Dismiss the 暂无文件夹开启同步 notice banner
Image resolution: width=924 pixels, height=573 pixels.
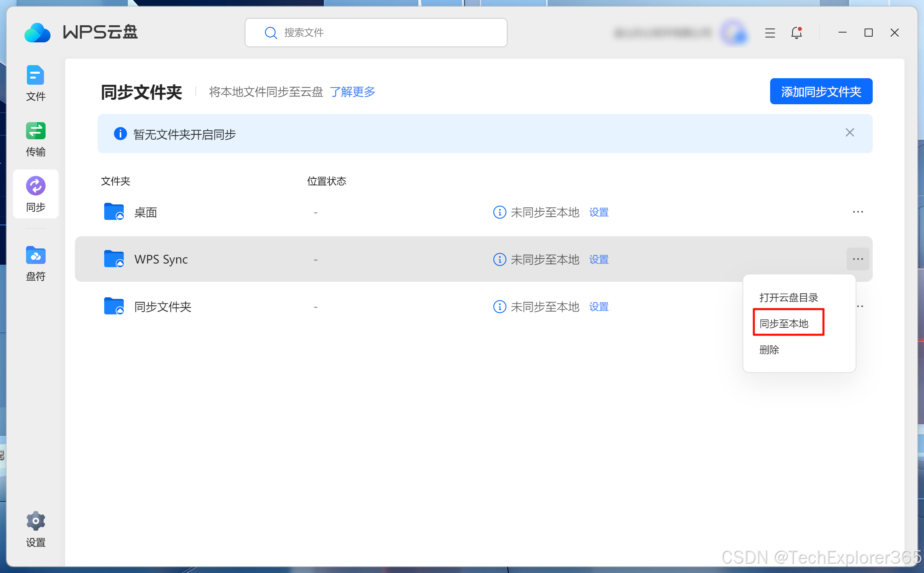pyautogui.click(x=850, y=133)
